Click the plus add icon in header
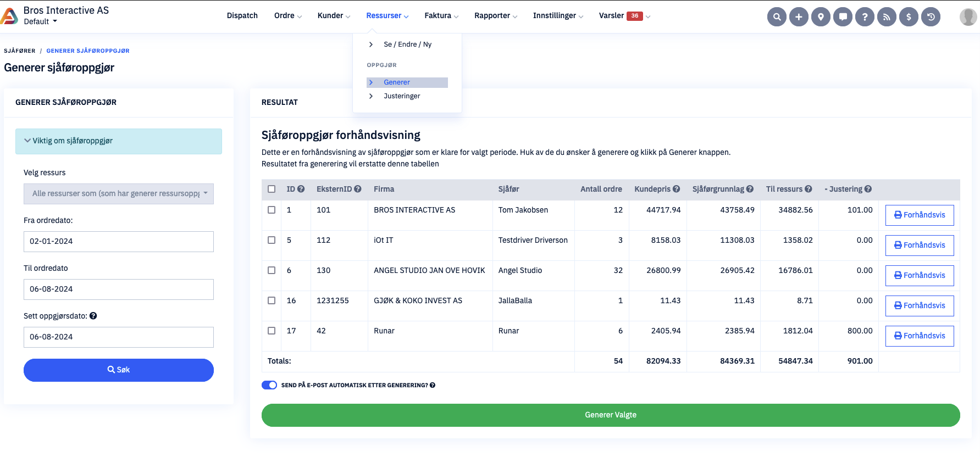980x457 pixels. [x=799, y=16]
